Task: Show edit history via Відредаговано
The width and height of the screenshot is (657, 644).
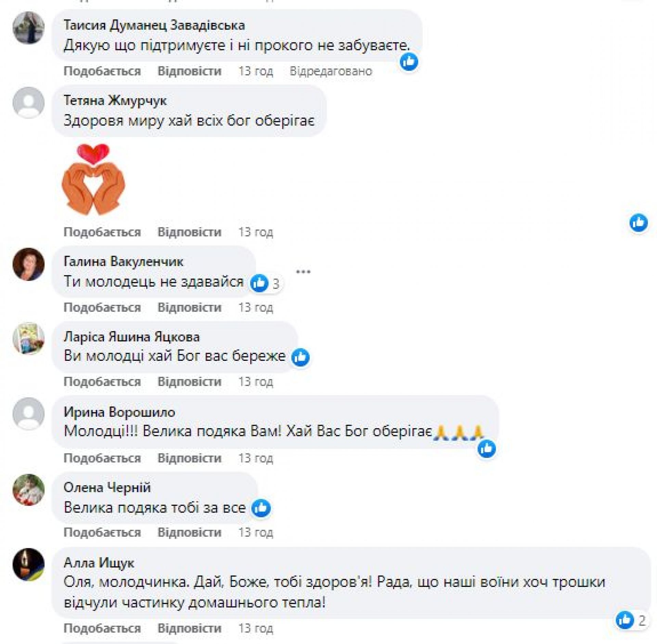Action: (331, 71)
